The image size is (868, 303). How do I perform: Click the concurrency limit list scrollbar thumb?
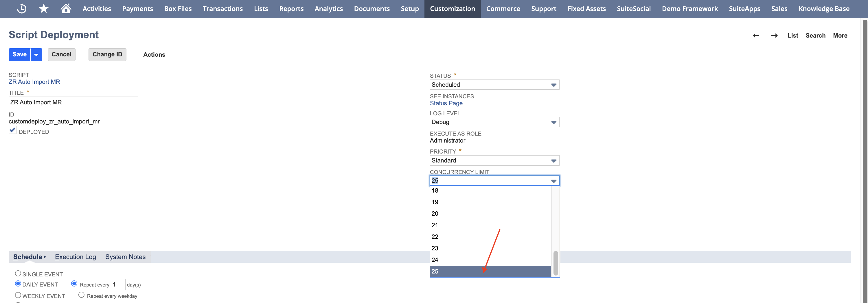555,263
